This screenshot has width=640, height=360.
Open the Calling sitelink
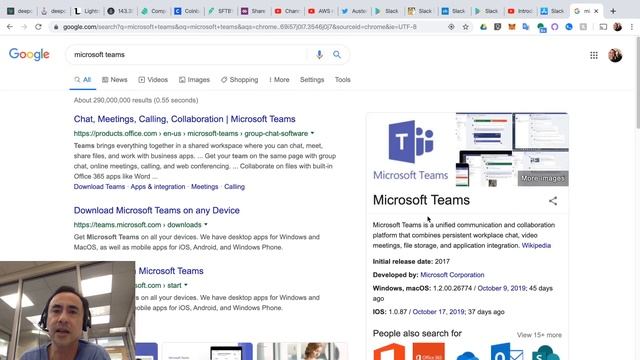coord(234,187)
